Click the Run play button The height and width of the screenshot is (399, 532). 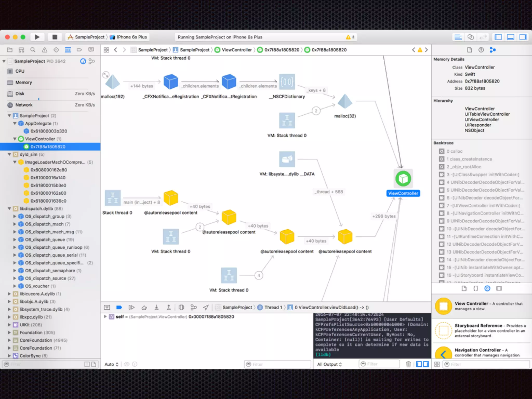37,37
